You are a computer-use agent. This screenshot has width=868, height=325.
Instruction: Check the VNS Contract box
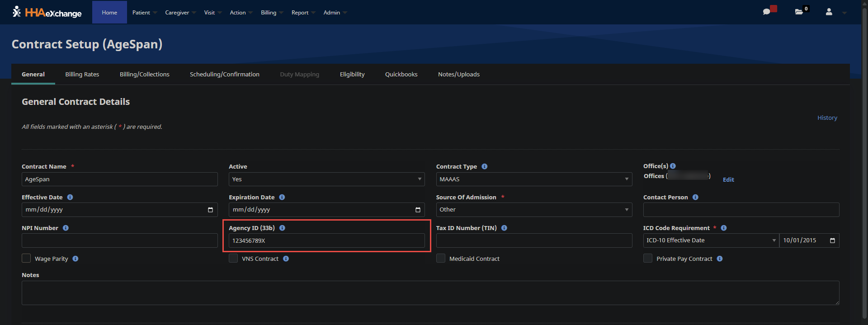233,258
